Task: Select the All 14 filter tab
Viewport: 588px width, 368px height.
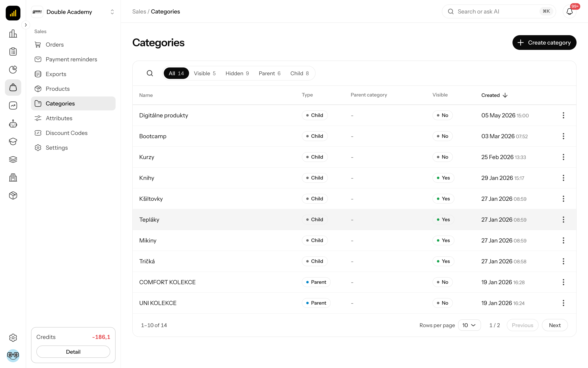Action: [x=176, y=73]
